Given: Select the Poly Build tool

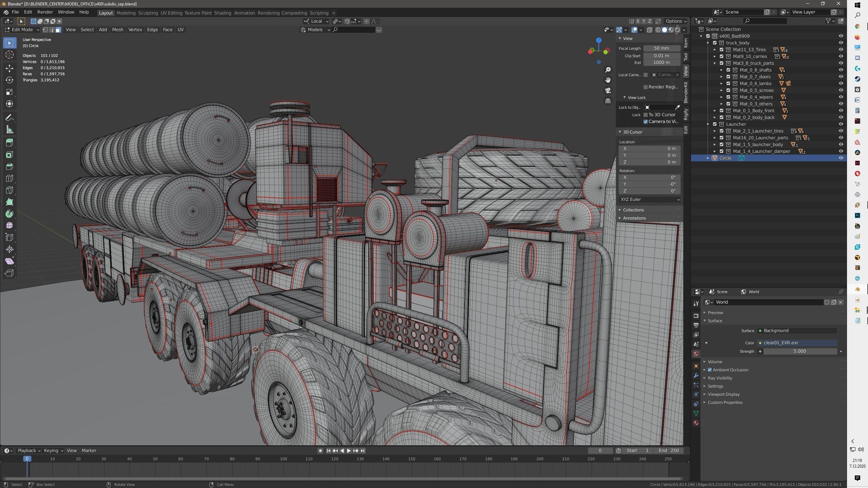Looking at the screenshot, I should point(9,202).
